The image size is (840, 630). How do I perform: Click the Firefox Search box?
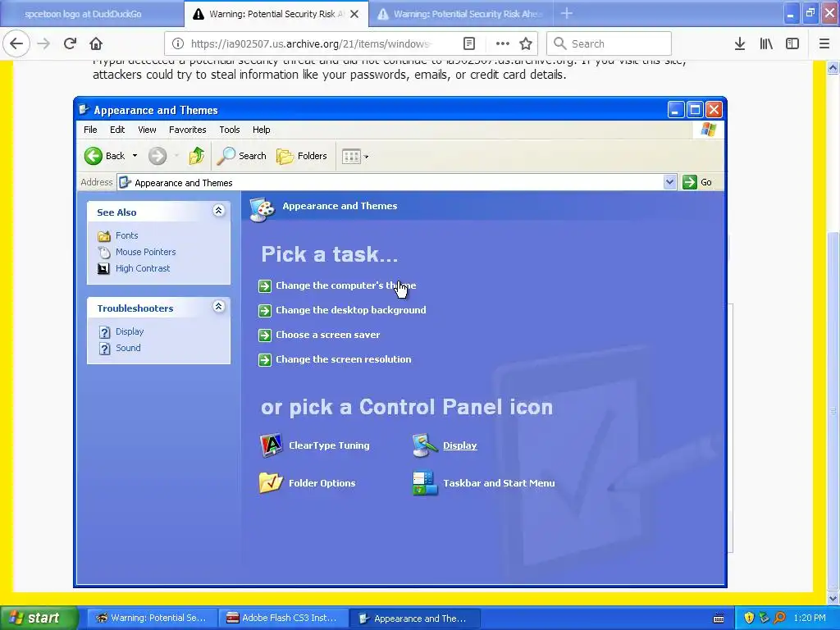[609, 44]
